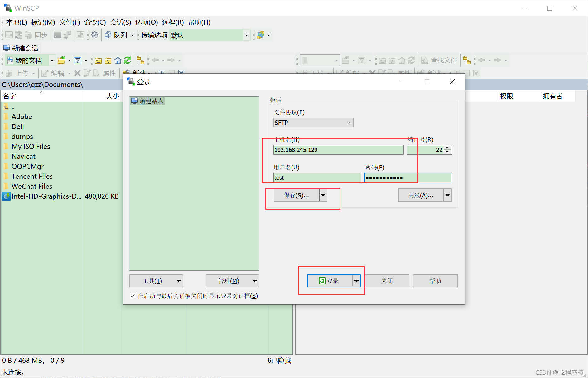Open the Help (帮助) menu

(199, 22)
